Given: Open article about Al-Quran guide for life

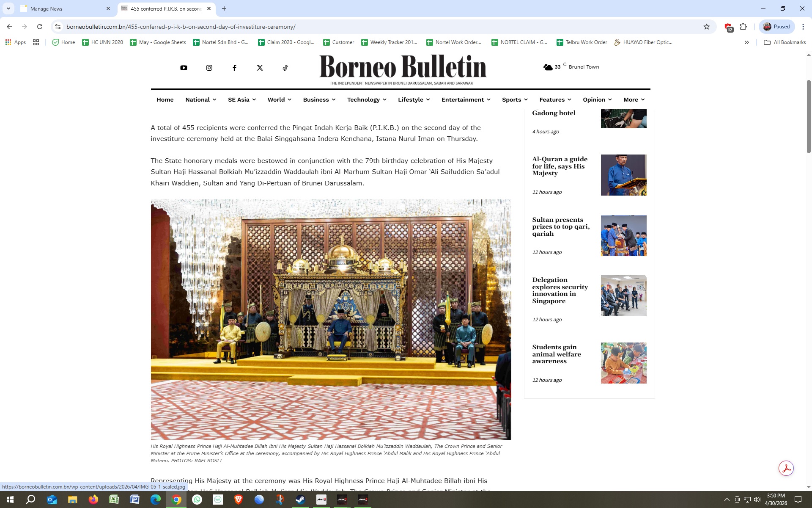Looking at the screenshot, I should pyautogui.click(x=560, y=166).
